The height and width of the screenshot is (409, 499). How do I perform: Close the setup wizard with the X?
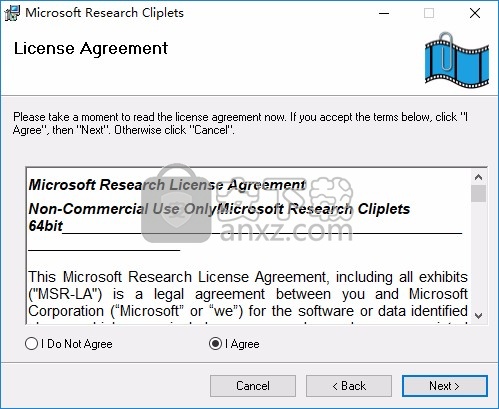[x=475, y=13]
